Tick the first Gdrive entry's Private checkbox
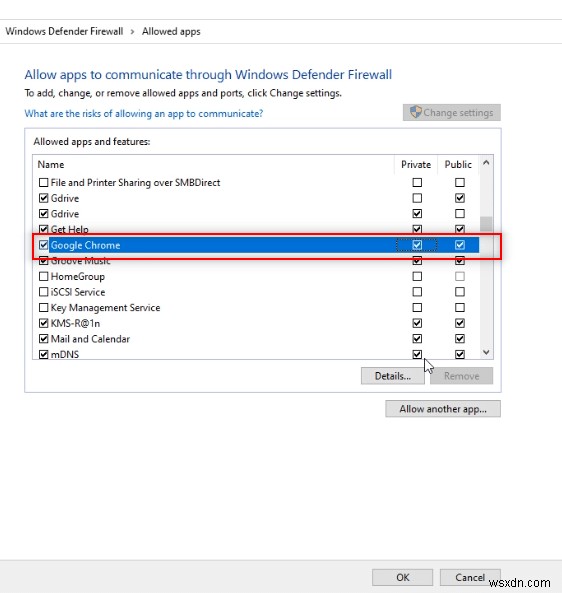 coord(417,198)
